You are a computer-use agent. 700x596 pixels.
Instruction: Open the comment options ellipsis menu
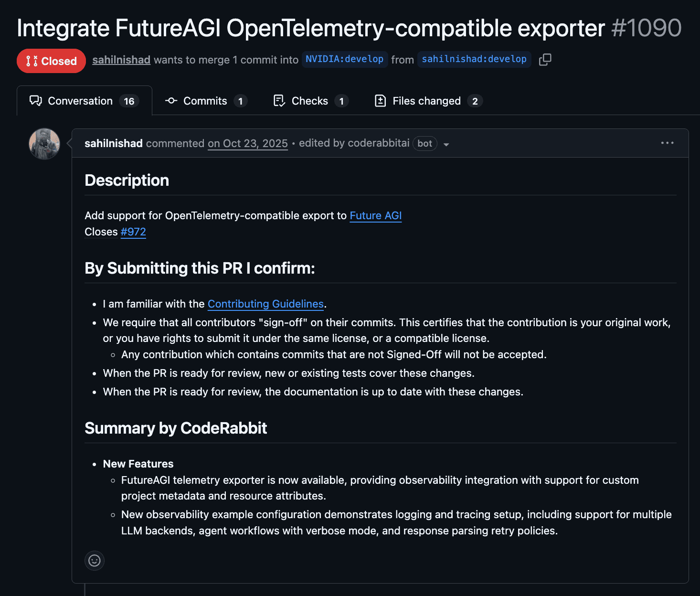667,143
